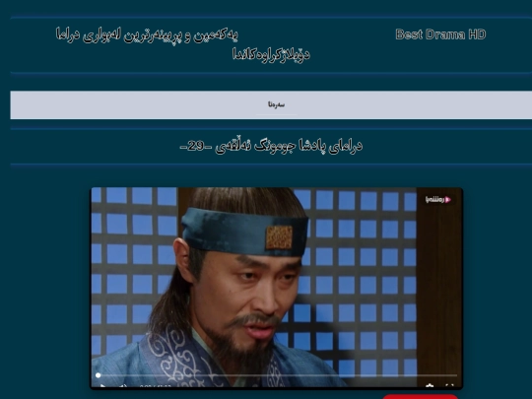532x399 pixels.
Task: Go to the سەرەتا home menu item
Action: (x=276, y=104)
